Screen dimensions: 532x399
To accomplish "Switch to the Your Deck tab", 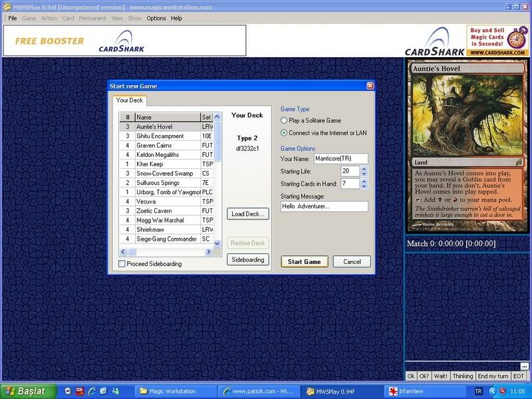I will pos(129,100).
